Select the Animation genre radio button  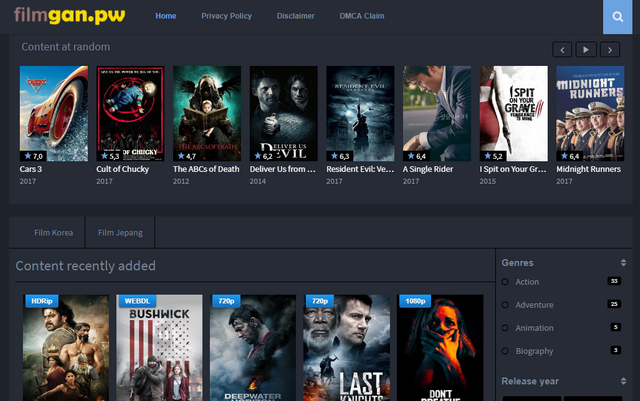[505, 327]
